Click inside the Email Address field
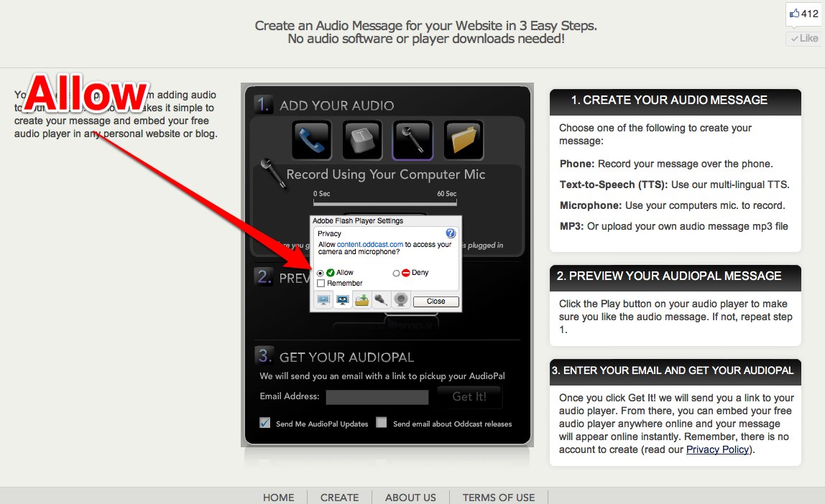 pos(377,397)
